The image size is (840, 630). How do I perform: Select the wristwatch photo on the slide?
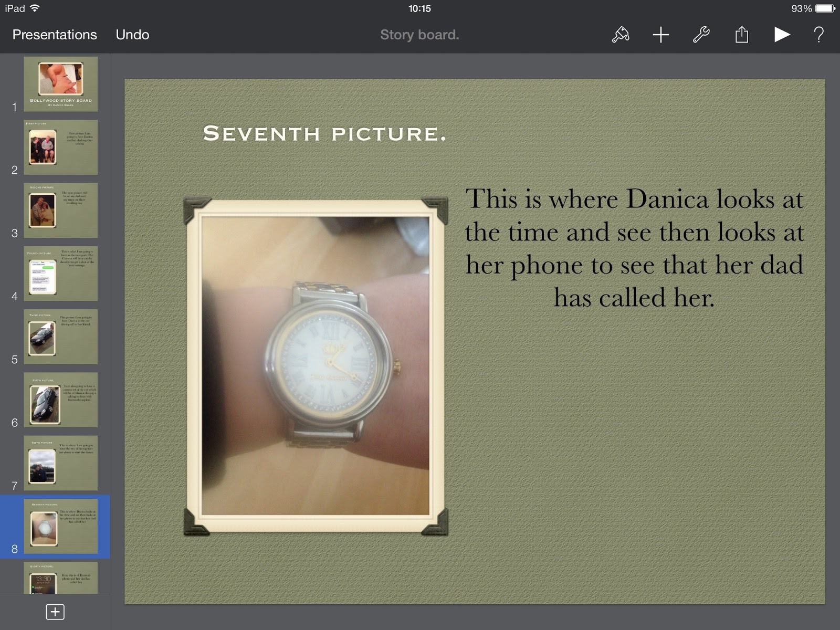tap(316, 366)
